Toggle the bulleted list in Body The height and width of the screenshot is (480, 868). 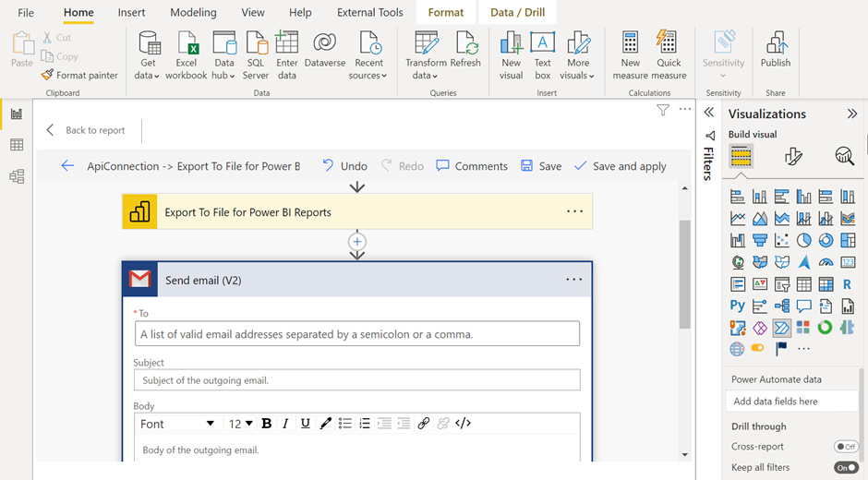(x=345, y=424)
